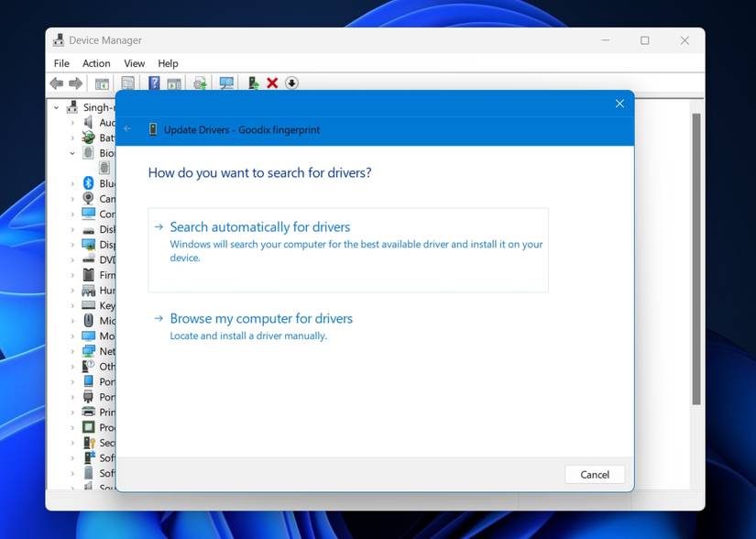
Task: Click the Disable device arrow icon
Action: tap(291, 82)
